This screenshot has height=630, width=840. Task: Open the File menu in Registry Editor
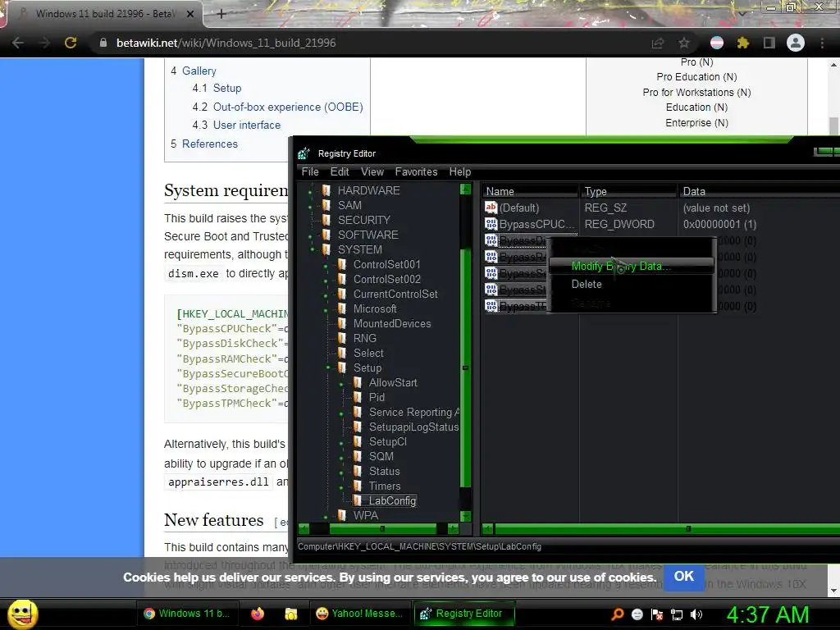click(x=310, y=171)
